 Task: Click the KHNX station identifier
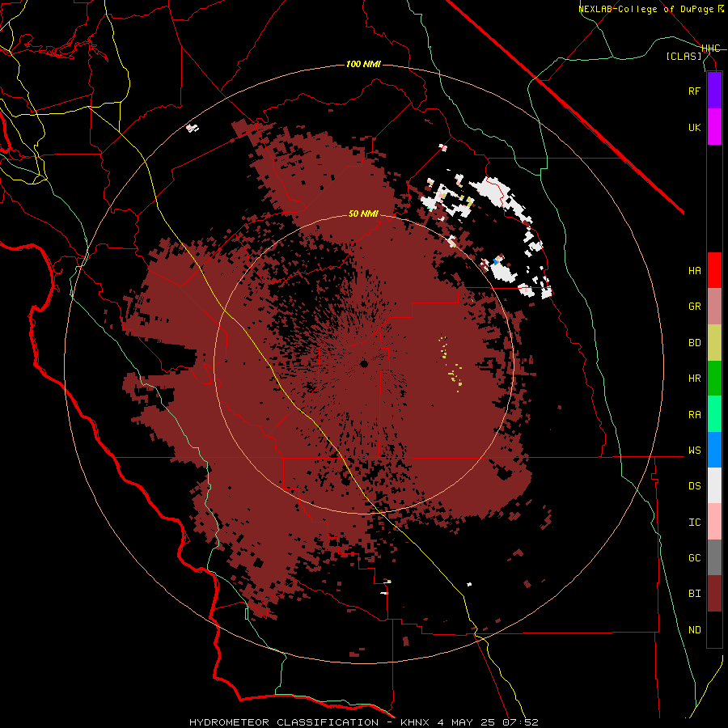coord(415,722)
